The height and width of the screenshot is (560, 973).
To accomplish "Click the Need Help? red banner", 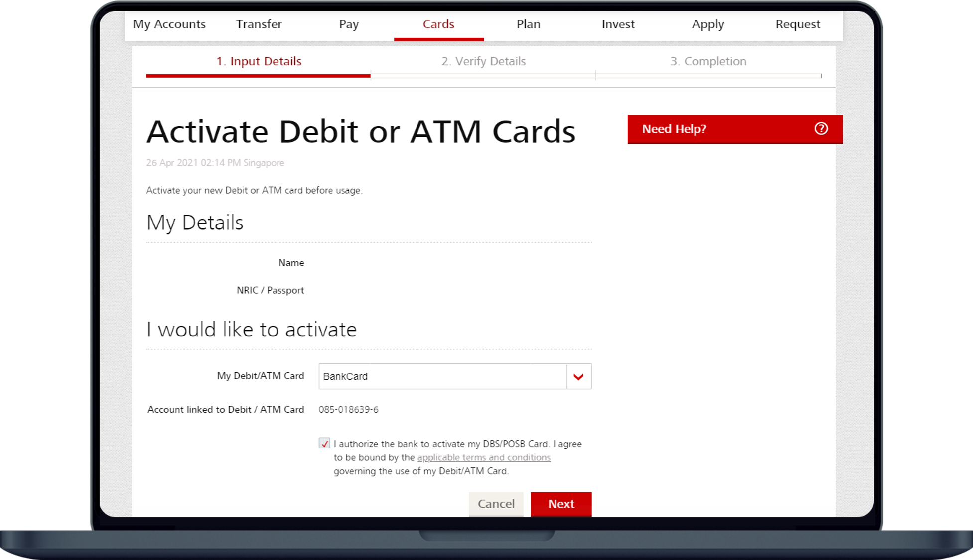I will [x=717, y=129].
